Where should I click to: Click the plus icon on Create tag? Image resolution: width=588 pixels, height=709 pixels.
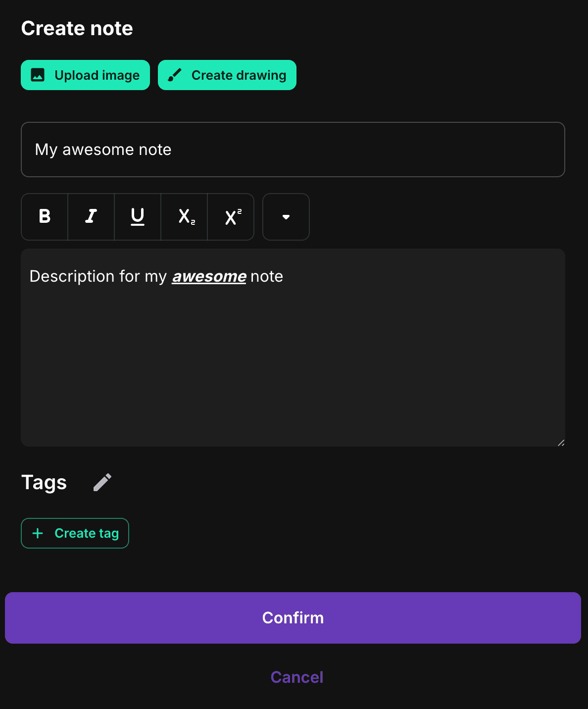click(x=38, y=533)
